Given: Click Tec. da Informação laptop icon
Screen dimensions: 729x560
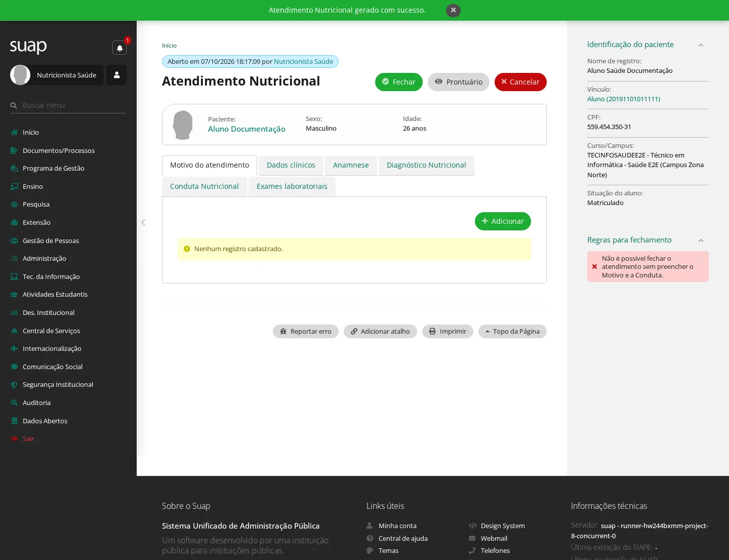Looking at the screenshot, I should (x=14, y=276).
